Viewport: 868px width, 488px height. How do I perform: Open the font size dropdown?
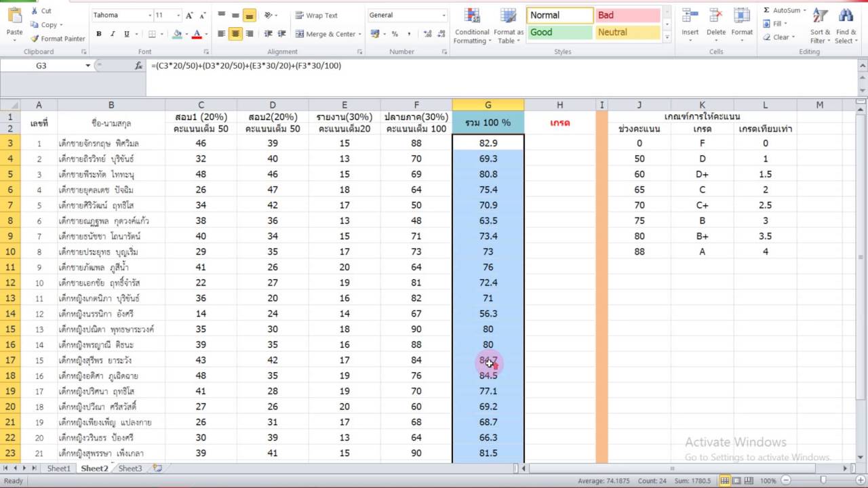178,15
